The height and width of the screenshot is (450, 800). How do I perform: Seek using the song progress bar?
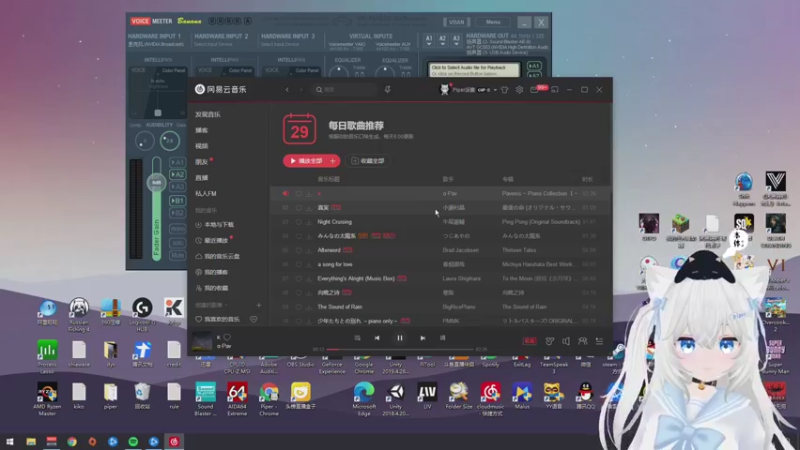coord(399,349)
